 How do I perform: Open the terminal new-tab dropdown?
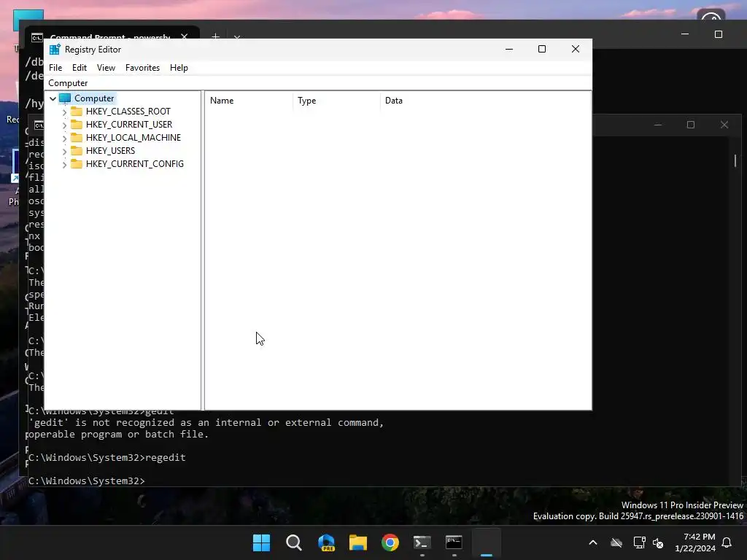(x=237, y=36)
